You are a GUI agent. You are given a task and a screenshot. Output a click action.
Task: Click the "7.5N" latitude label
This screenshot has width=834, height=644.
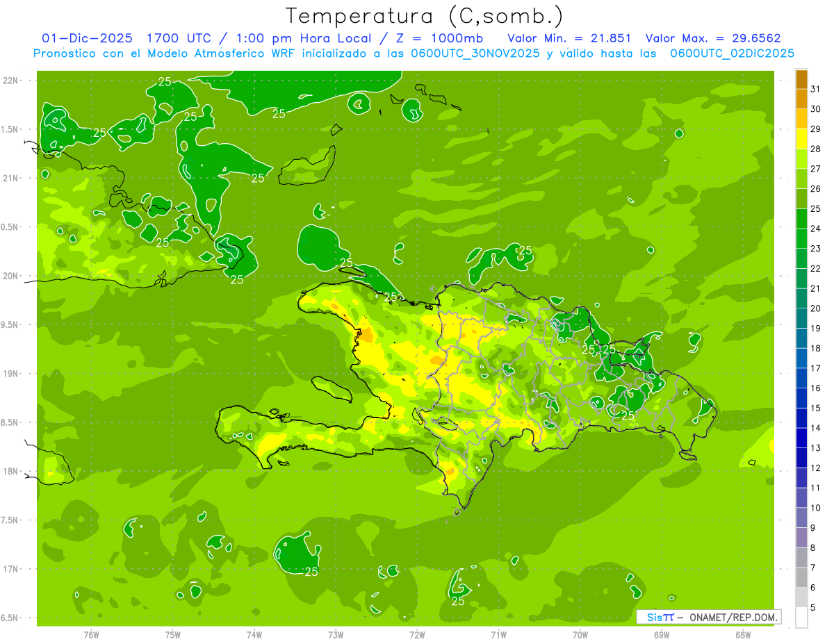click(10, 520)
